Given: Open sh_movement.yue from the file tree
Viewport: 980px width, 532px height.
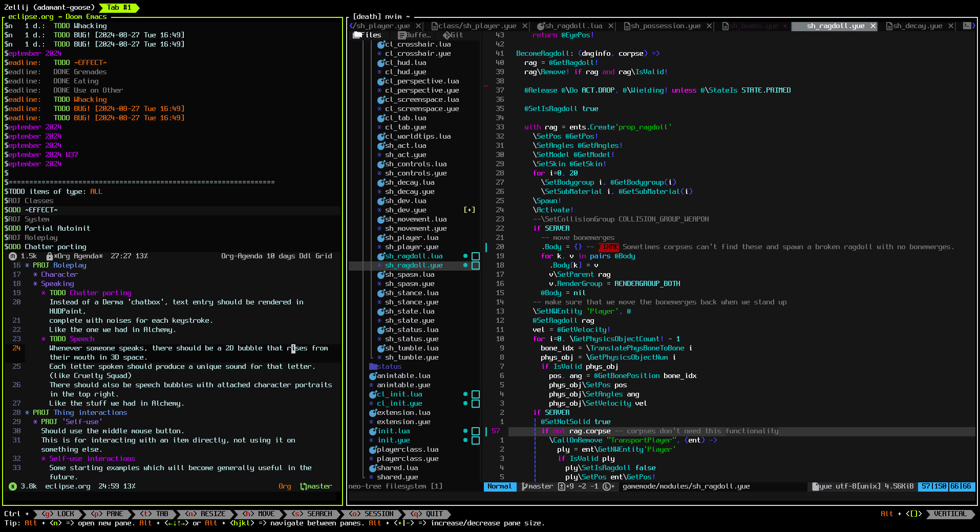Looking at the screenshot, I should 415,229.
